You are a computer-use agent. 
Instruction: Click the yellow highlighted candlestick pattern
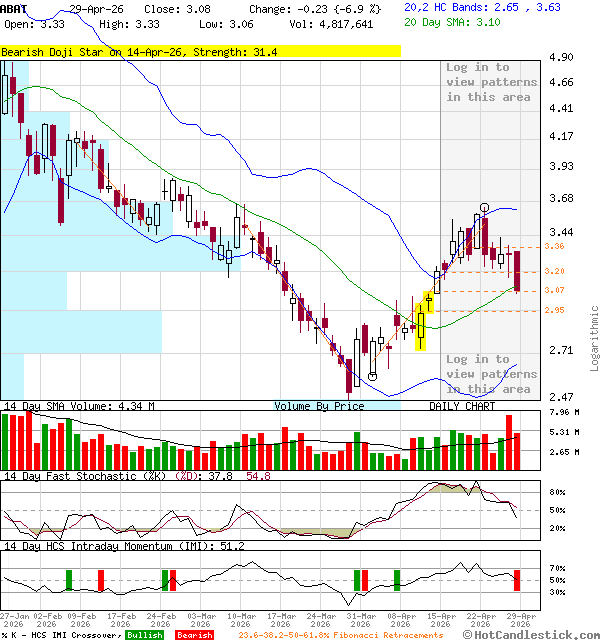click(421, 320)
